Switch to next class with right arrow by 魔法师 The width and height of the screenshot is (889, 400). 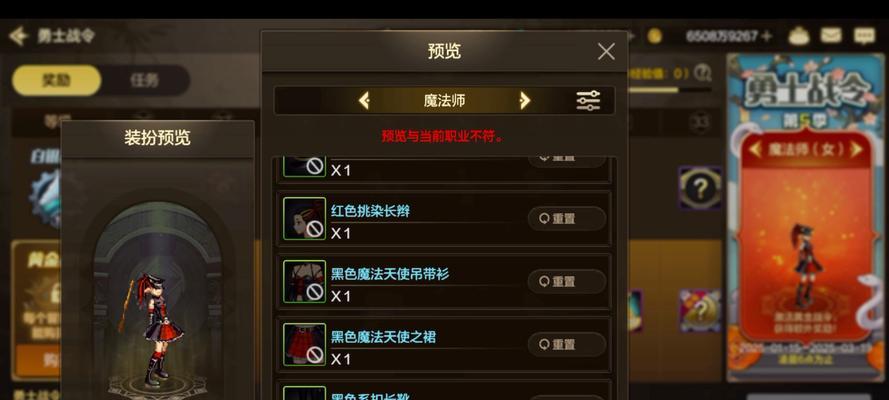(525, 101)
